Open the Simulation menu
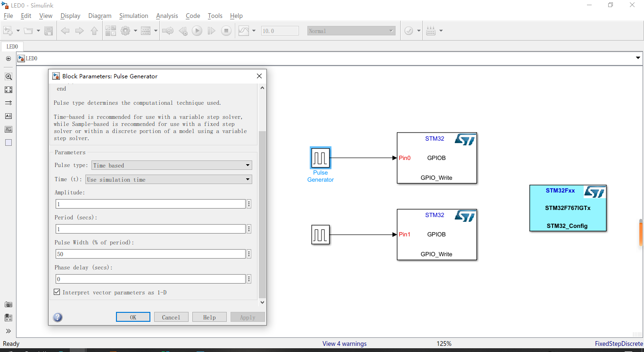 coord(133,16)
